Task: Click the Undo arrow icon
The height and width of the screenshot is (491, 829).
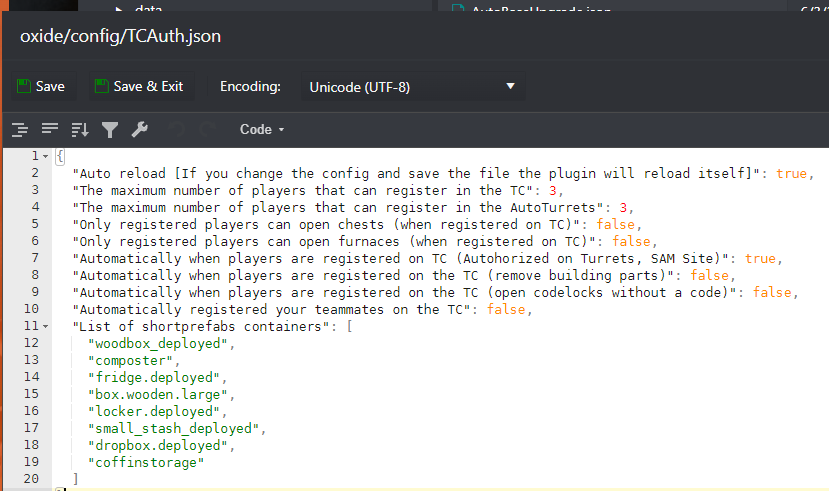Action: (x=177, y=129)
